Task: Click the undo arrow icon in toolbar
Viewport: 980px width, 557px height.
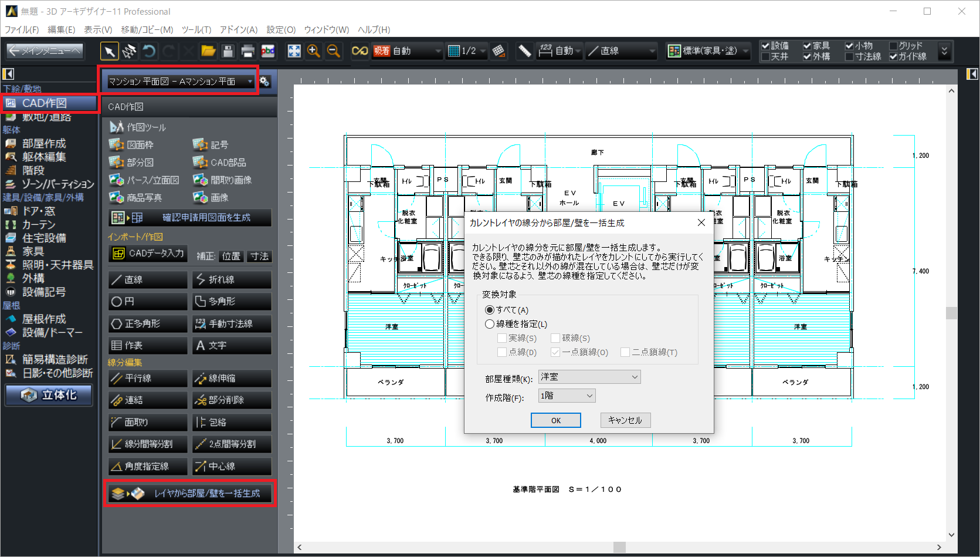Action: click(x=149, y=52)
